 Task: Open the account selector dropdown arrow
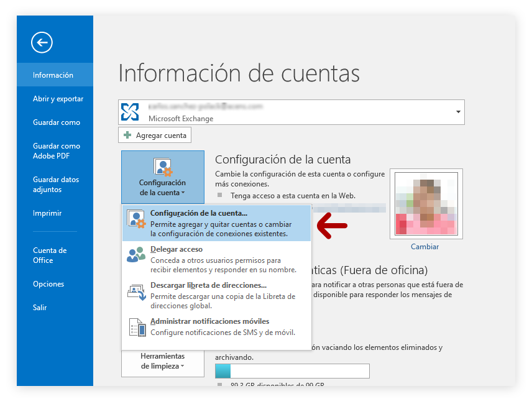(x=458, y=112)
